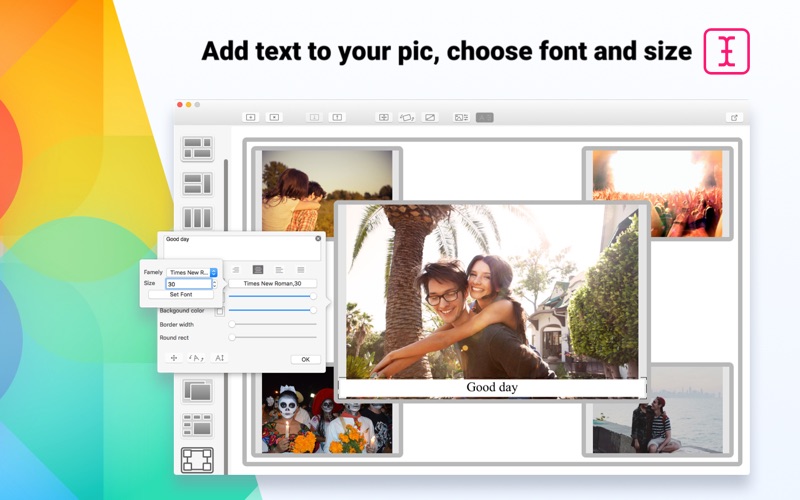800x500 pixels.
Task: Choose the two-rows-with-side-column layout
Action: click(x=197, y=184)
